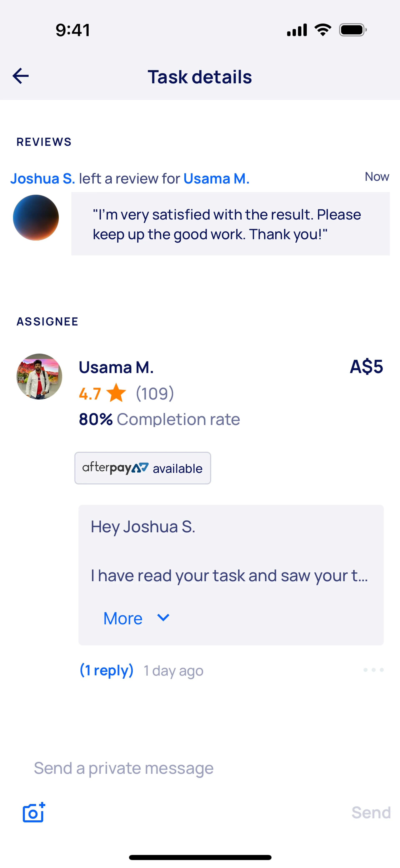This screenshot has width=400, height=868.
Task: Tap the assignee name Usama M.
Action: (116, 367)
